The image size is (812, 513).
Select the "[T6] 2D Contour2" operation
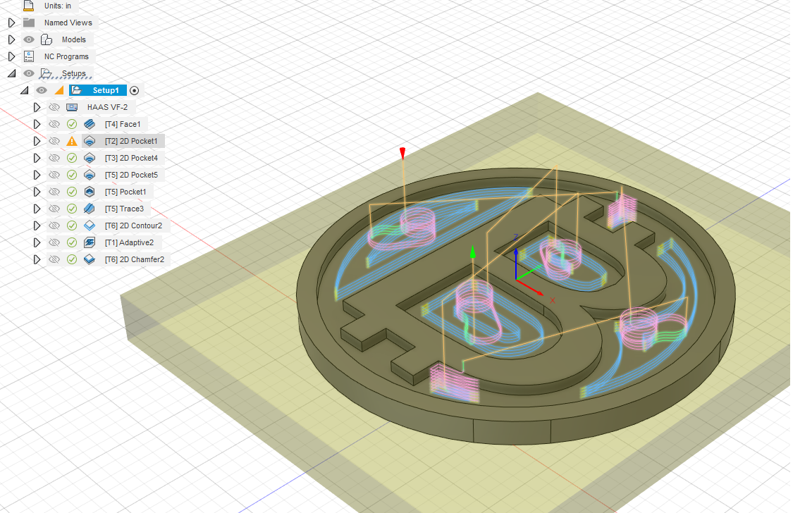[x=133, y=225]
